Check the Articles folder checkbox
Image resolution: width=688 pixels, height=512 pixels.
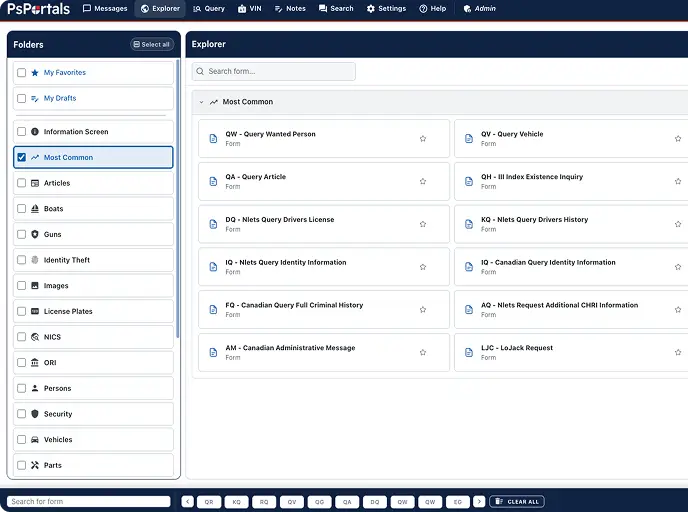(x=22, y=183)
